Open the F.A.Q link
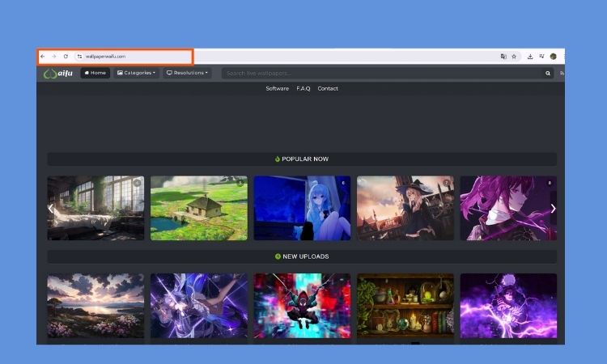This screenshot has width=607, height=364. (303, 89)
